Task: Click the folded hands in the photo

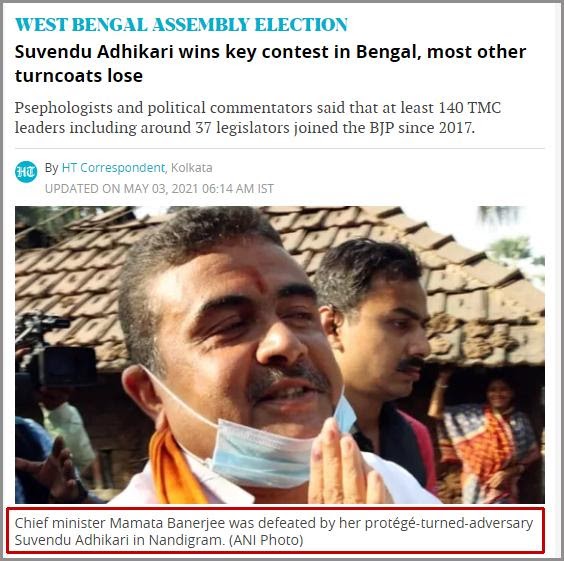Action: (x=344, y=464)
